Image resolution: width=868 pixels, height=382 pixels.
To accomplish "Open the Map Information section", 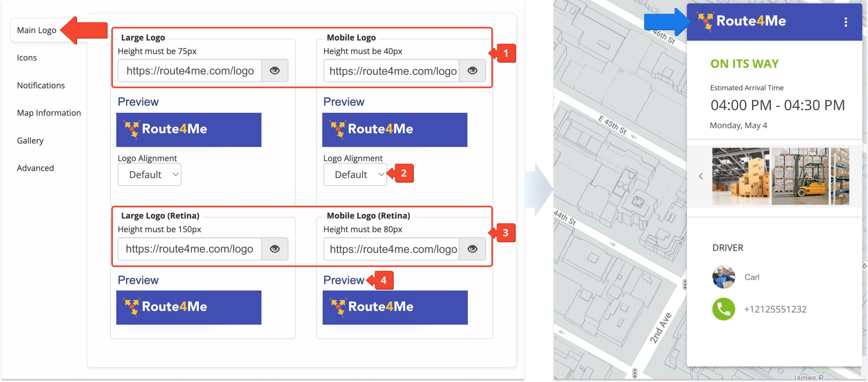I will pos(49,113).
